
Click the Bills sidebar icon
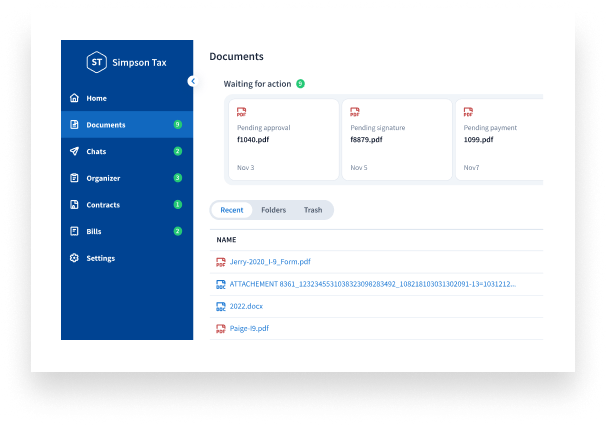click(x=74, y=231)
